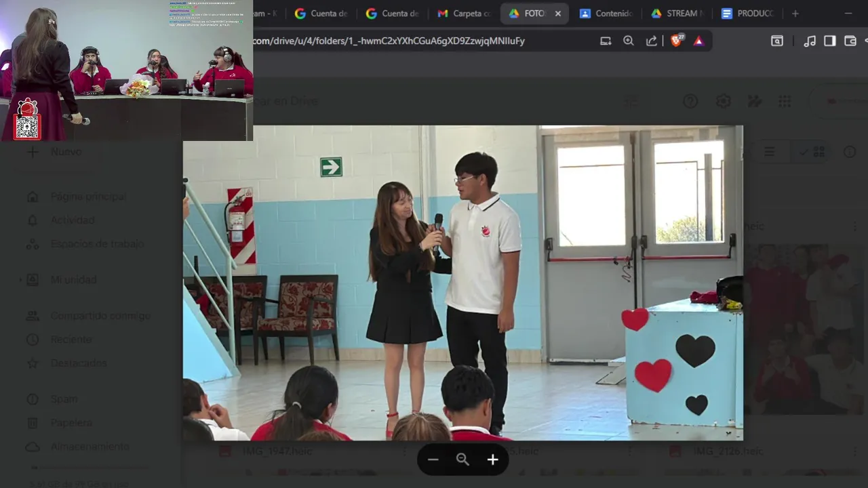The width and height of the screenshot is (868, 488).
Task: Zoom out of the photo preview
Action: 433,460
